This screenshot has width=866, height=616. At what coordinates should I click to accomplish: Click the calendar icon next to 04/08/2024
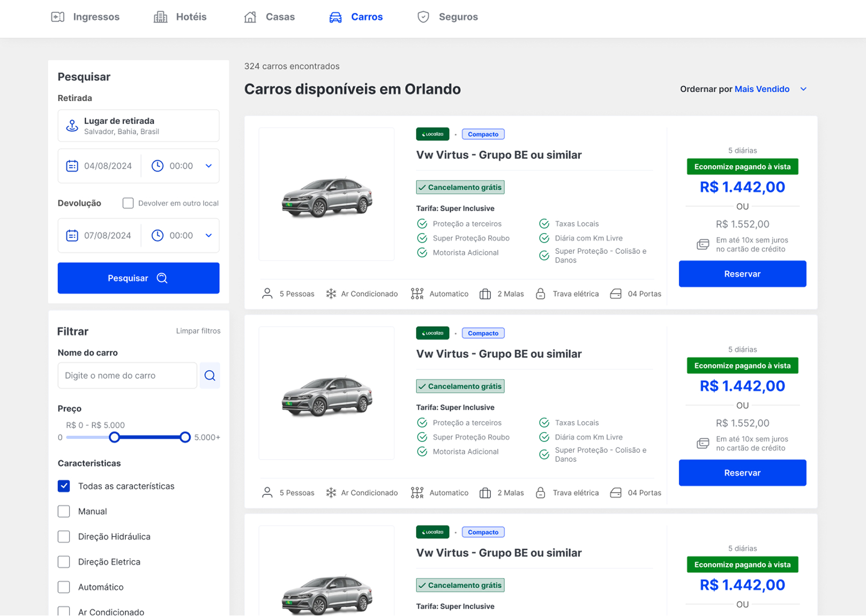[x=72, y=166]
